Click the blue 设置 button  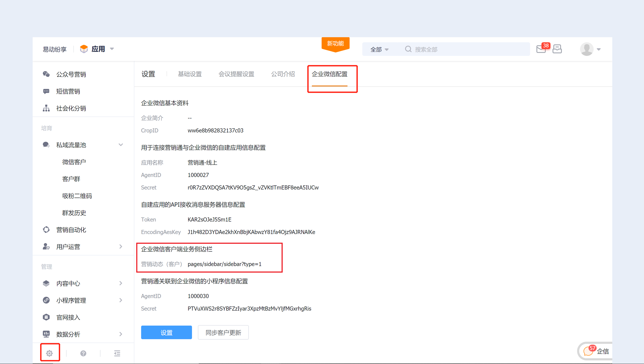[166, 332]
